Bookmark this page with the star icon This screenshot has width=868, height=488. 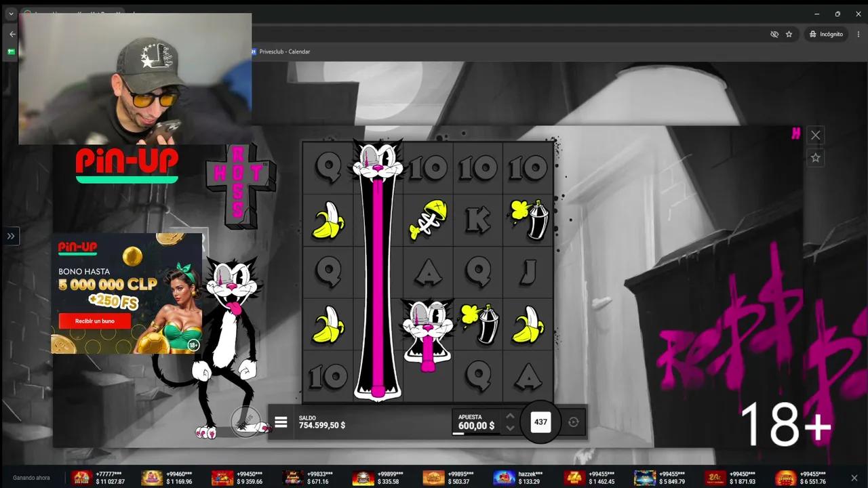click(789, 34)
